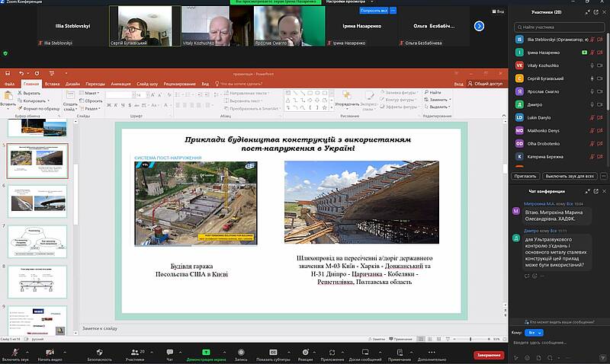This screenshot has width=610, height=364.
Task: Expand subtitles options arrow
Action: 289,353
